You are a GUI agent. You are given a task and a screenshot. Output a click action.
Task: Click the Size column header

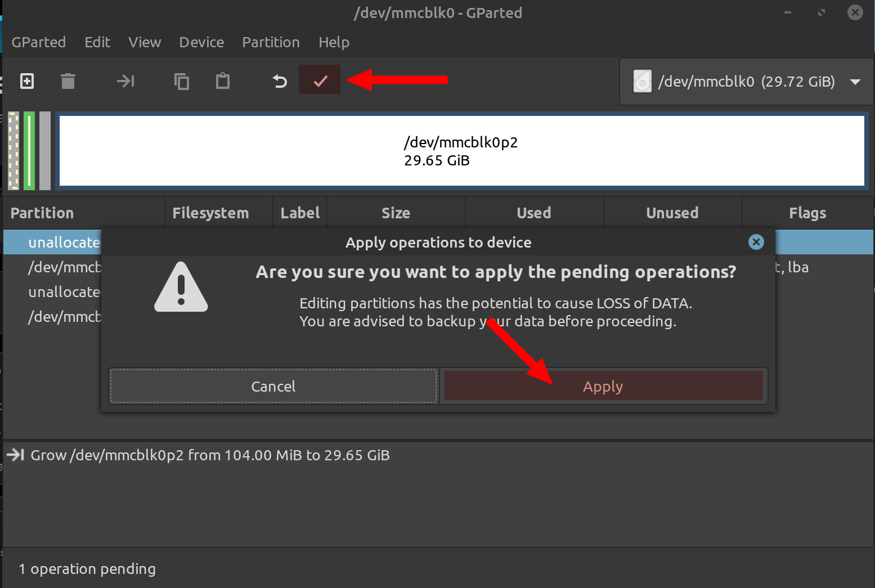(x=396, y=213)
